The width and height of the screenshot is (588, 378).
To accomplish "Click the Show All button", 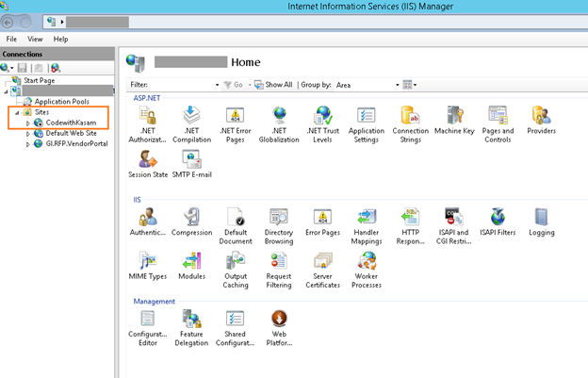I will [x=273, y=85].
